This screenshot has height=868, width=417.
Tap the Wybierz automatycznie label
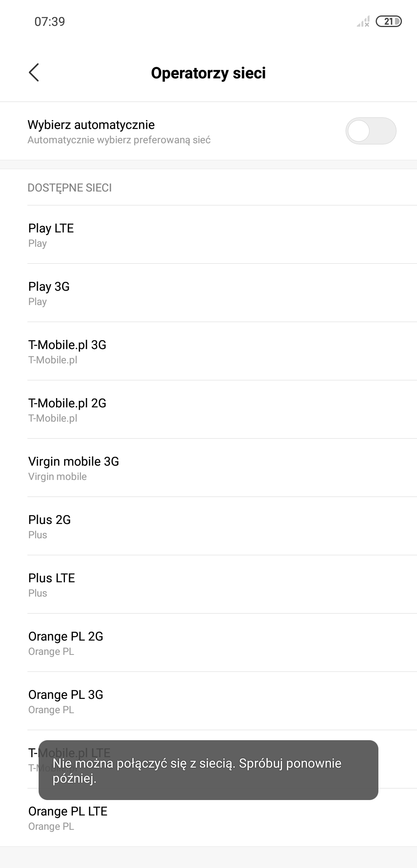pos(91,125)
